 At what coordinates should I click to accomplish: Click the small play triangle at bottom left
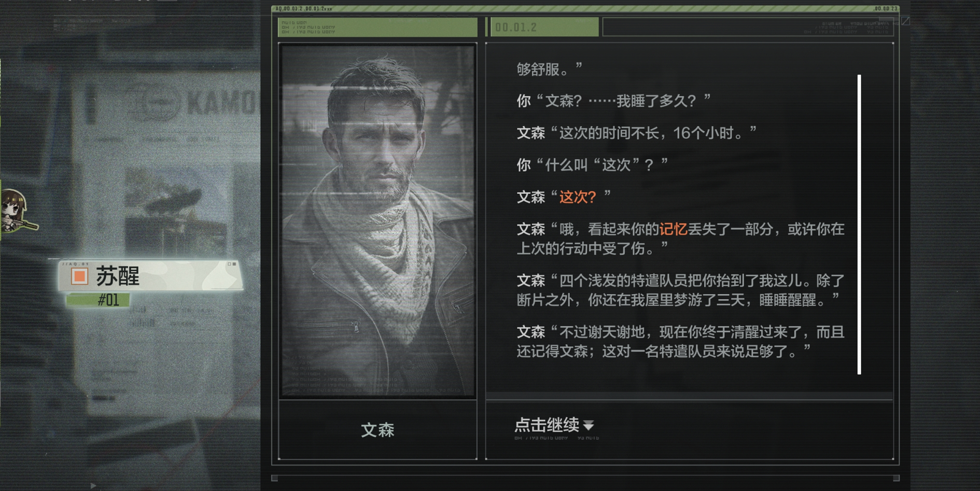pos(93,486)
